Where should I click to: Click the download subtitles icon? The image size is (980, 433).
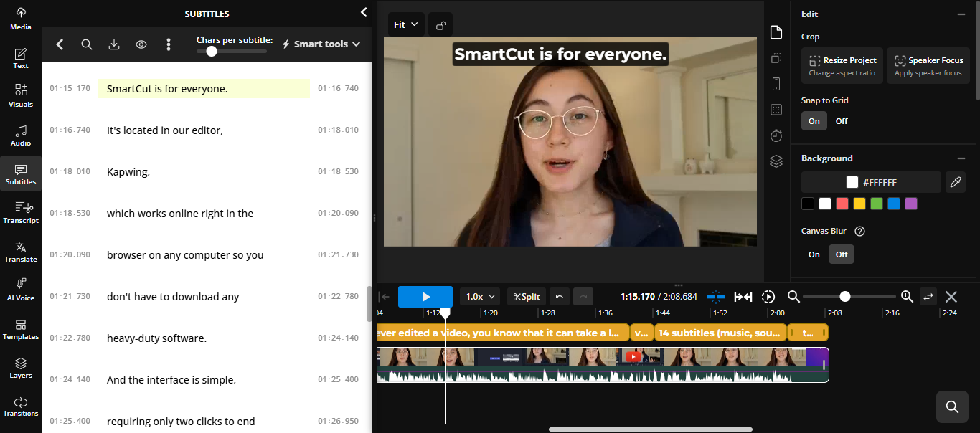click(113, 44)
